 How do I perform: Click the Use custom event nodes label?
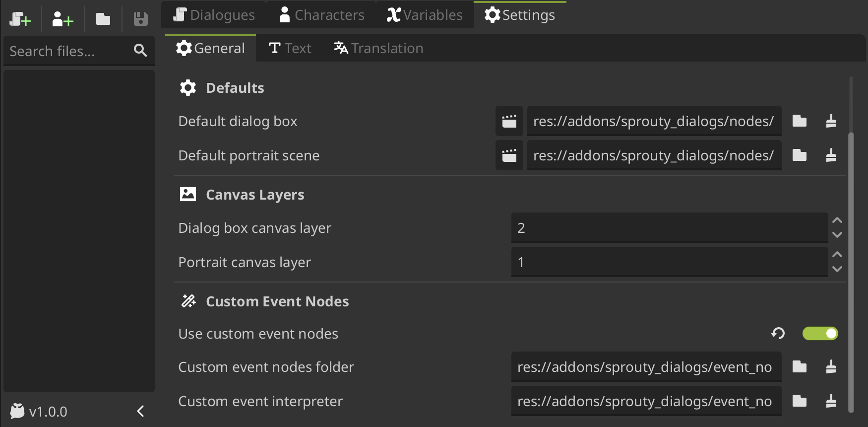(x=258, y=334)
